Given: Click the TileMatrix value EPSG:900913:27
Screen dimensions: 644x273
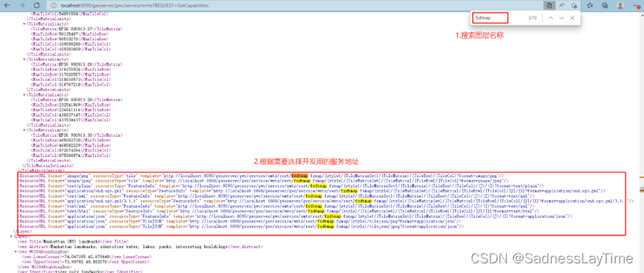Looking at the screenshot, I should 75,29.
